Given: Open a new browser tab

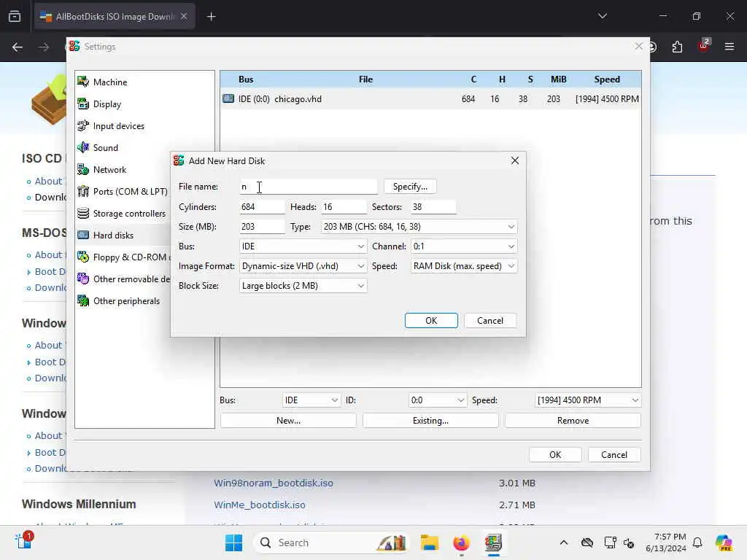Looking at the screenshot, I should pyautogui.click(x=211, y=17).
